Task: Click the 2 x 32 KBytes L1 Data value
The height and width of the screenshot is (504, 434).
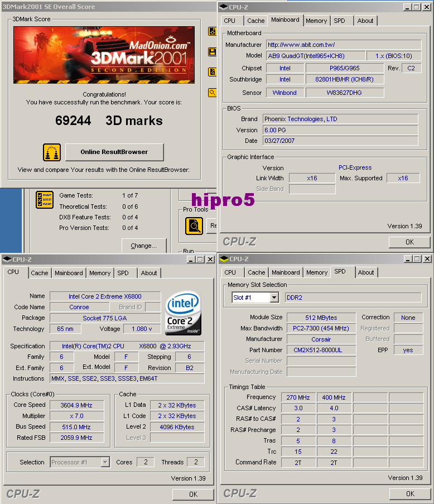Action: (x=177, y=405)
